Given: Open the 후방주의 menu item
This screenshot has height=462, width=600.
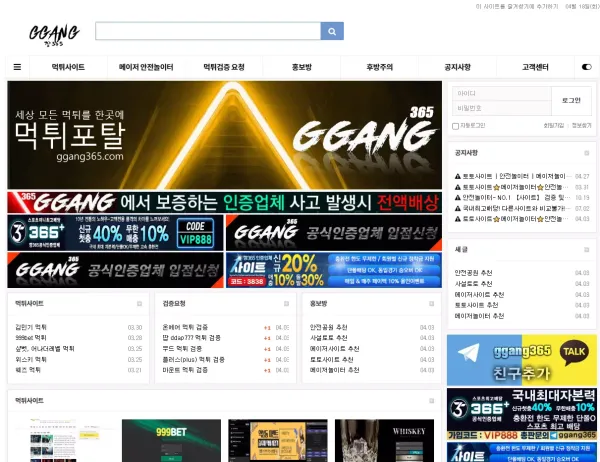Looking at the screenshot, I should point(380,67).
